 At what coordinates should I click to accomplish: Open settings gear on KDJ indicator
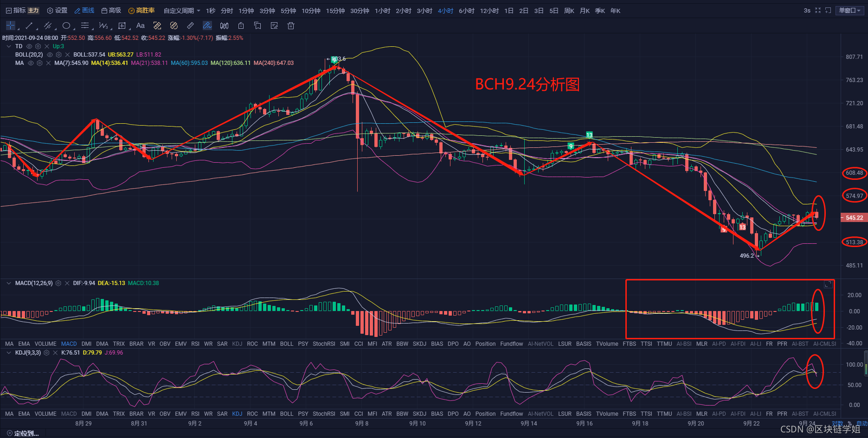46,353
